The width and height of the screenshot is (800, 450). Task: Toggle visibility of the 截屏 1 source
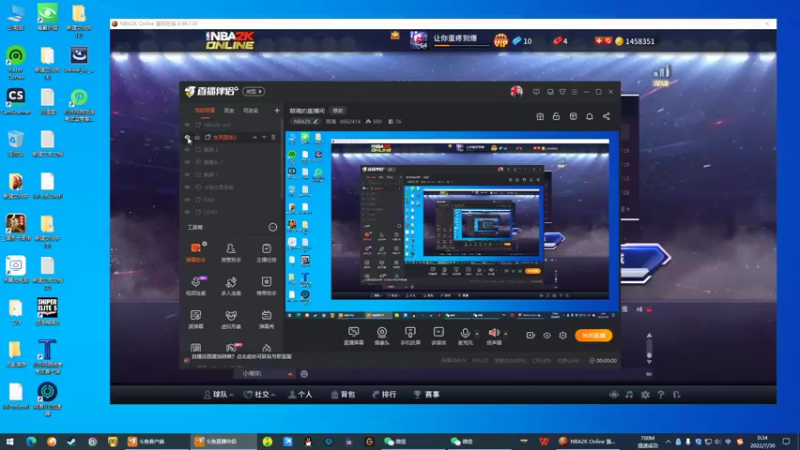pos(187,174)
